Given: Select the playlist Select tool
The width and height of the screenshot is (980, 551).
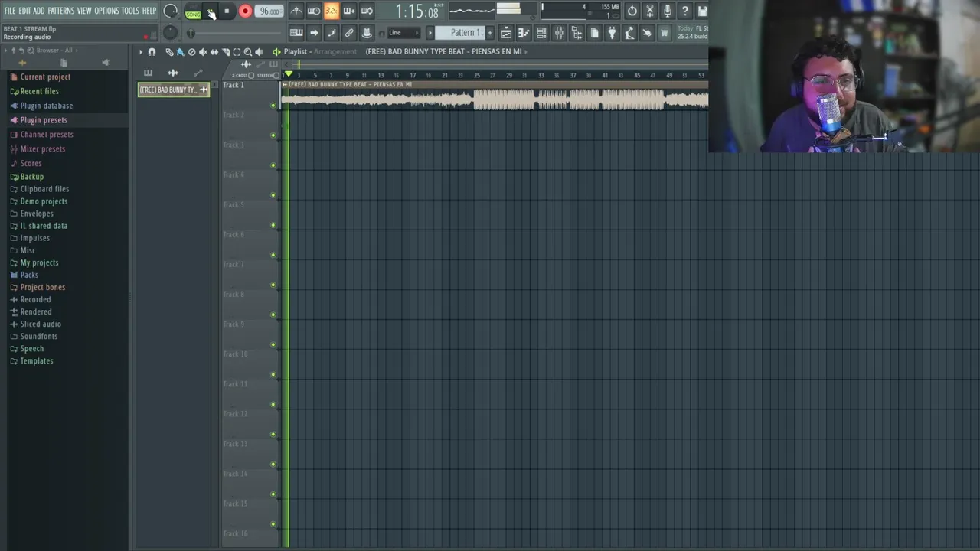Looking at the screenshot, I should [237, 51].
